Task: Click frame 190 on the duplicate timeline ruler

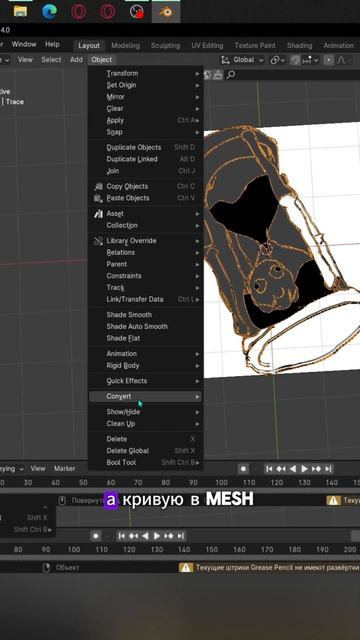Action: (322, 549)
